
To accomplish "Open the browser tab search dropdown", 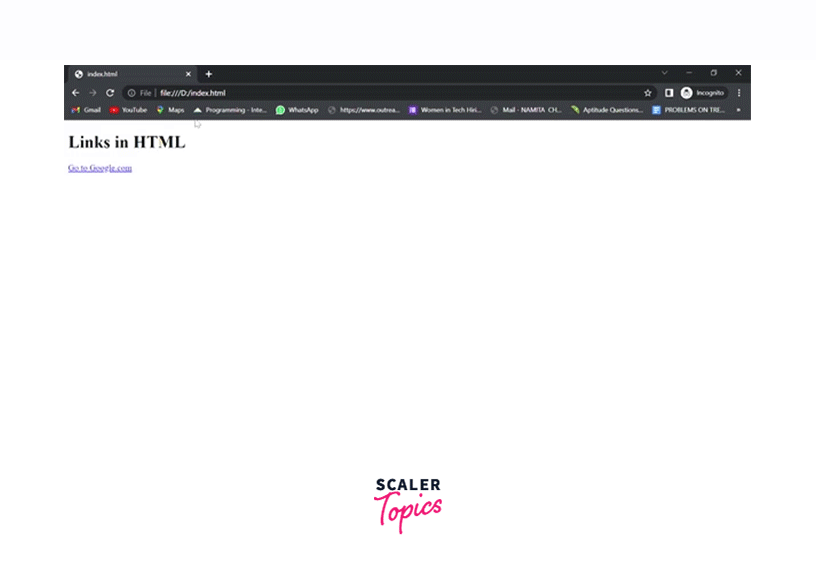I will point(665,73).
